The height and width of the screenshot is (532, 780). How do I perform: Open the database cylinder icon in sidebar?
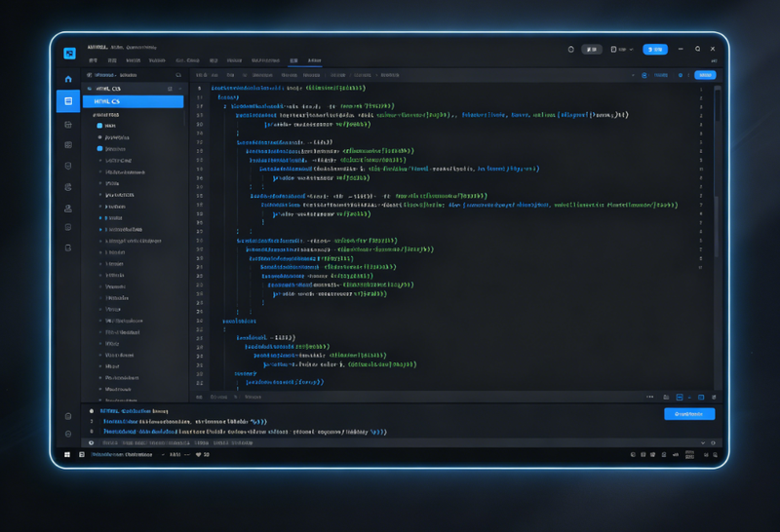(68, 166)
